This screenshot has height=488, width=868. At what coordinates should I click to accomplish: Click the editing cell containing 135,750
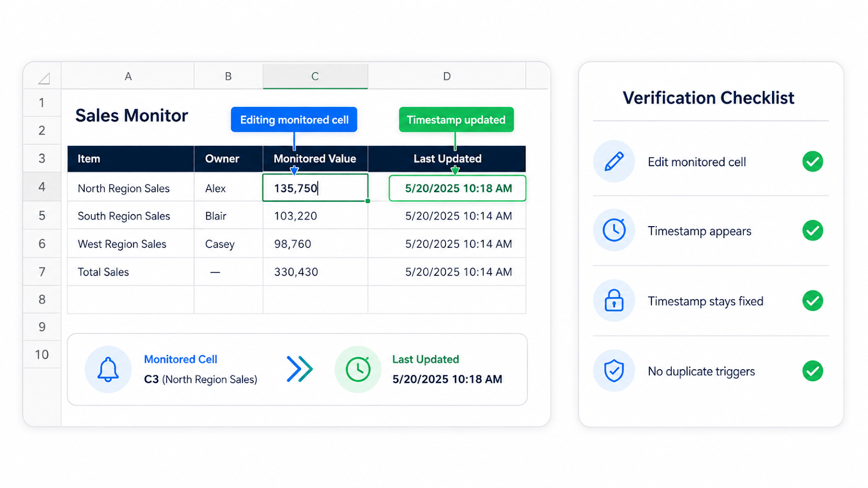point(315,188)
